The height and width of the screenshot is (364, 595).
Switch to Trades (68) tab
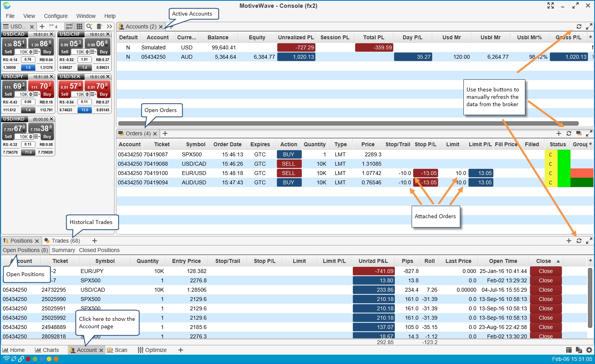click(x=62, y=241)
